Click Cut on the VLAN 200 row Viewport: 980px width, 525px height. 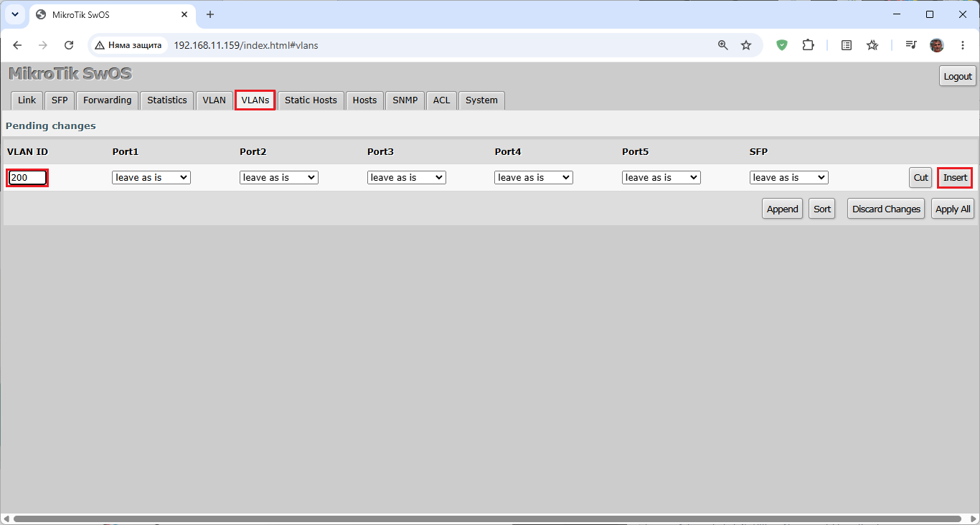[921, 177]
